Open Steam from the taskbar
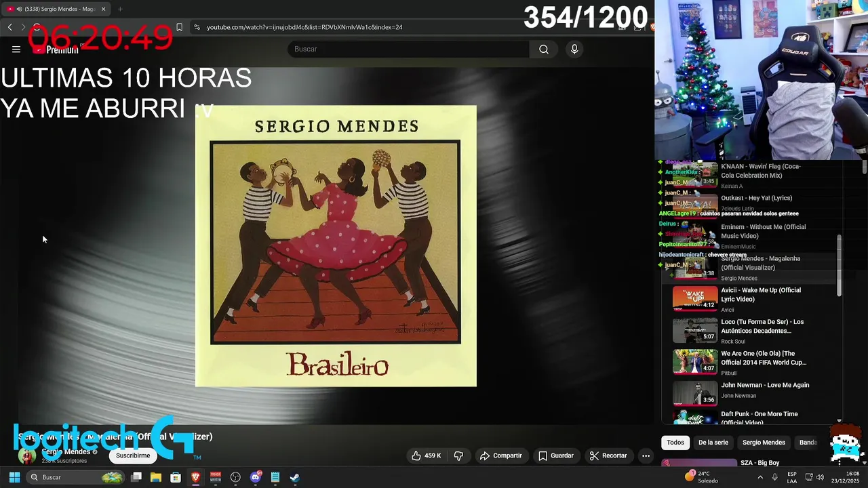 (295, 477)
